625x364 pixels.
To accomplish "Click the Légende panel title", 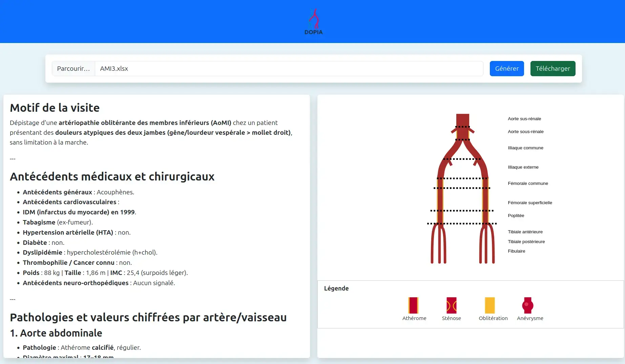I will 336,288.
